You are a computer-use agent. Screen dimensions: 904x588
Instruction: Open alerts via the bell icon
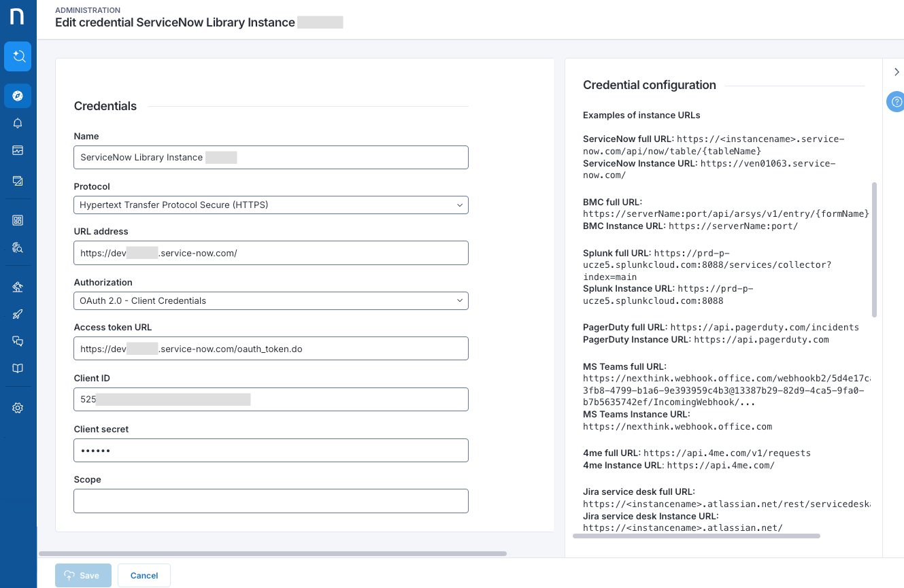click(18, 123)
